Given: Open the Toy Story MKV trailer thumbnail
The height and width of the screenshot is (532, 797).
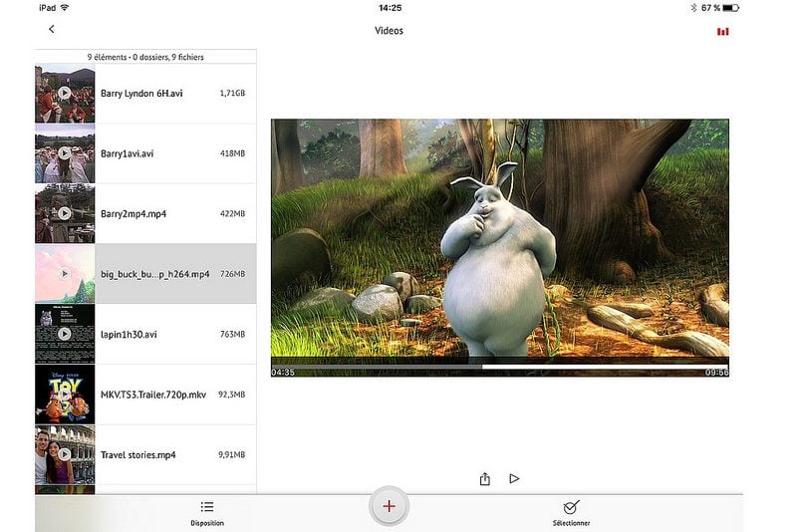Looking at the screenshot, I should (65, 395).
